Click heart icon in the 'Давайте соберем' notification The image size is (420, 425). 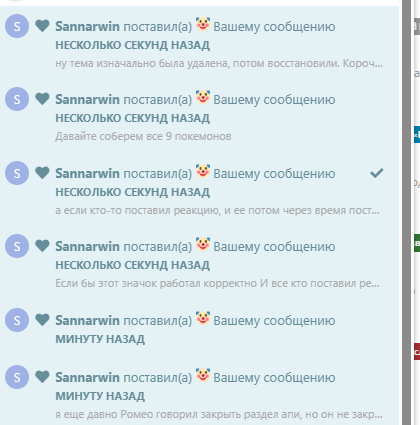[42, 99]
